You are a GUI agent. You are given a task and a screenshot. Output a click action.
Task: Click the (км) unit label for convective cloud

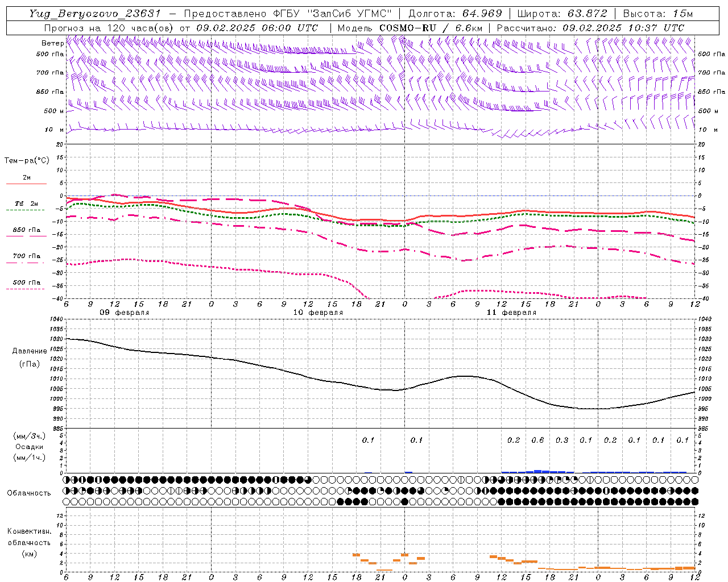pos(30,554)
